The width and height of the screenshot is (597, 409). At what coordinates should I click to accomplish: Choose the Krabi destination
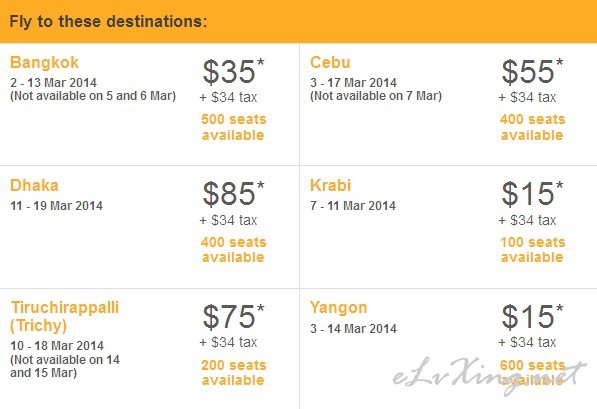[x=330, y=185]
